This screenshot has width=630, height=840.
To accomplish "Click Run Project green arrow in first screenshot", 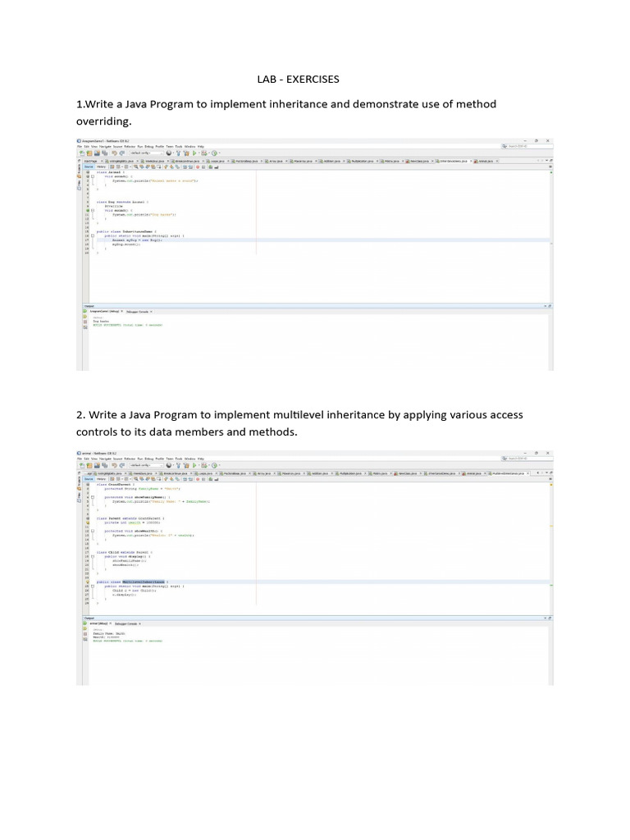I will [194, 153].
